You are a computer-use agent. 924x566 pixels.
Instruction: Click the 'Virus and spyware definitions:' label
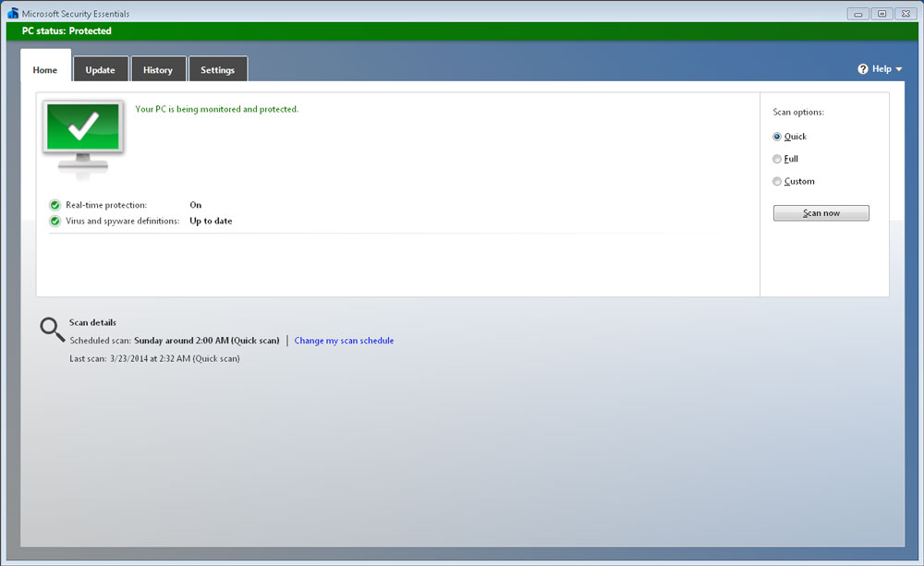click(123, 221)
